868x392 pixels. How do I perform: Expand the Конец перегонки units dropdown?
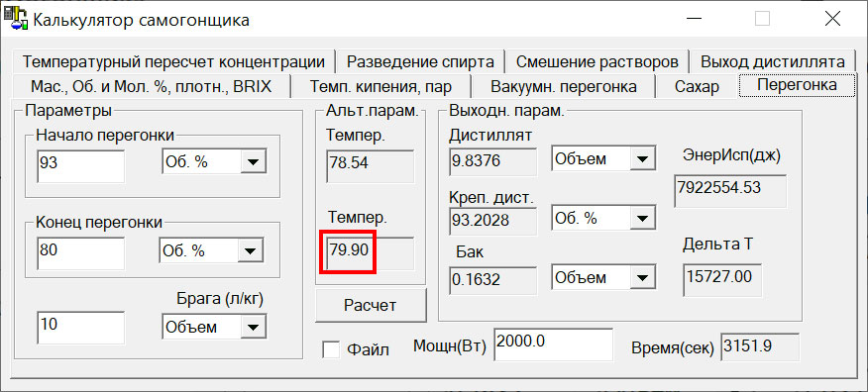pos(251,251)
